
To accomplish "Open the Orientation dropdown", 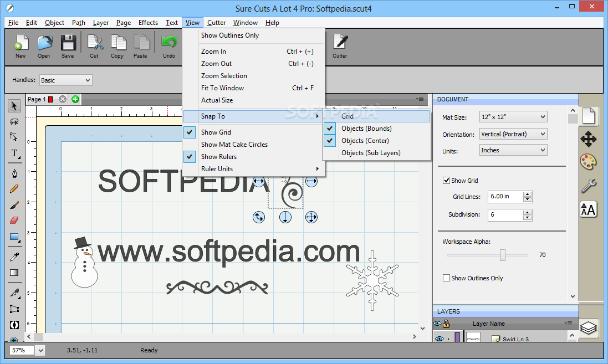I will point(513,134).
